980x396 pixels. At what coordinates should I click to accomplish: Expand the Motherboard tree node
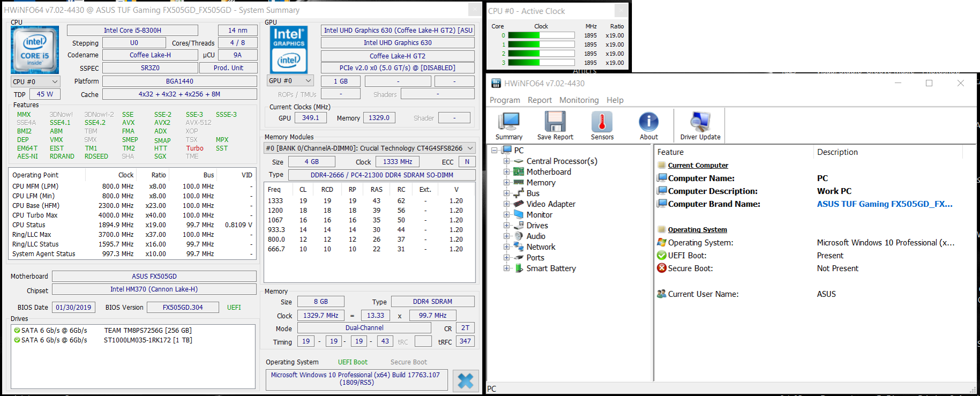[506, 172]
